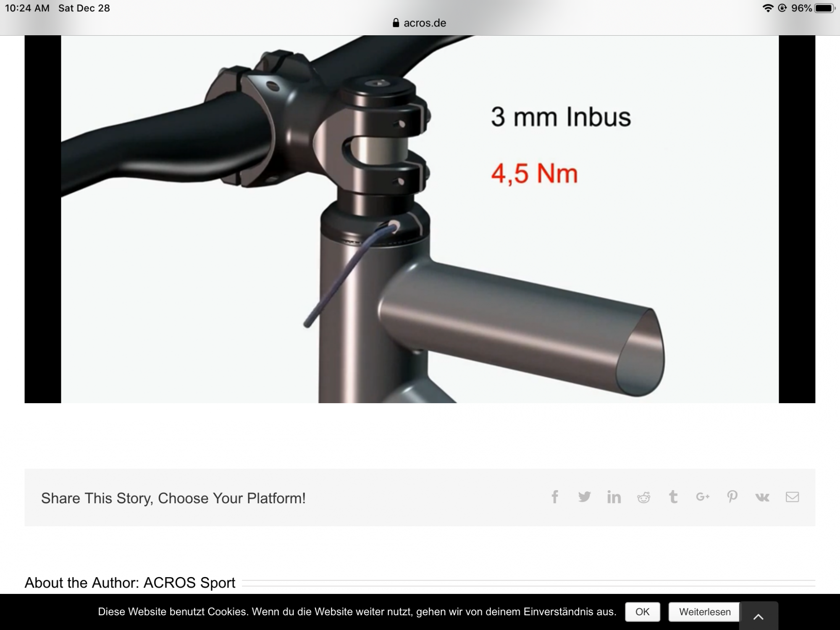The image size is (840, 630).
Task: Open the Wi-Fi status icon
Action: coord(768,8)
